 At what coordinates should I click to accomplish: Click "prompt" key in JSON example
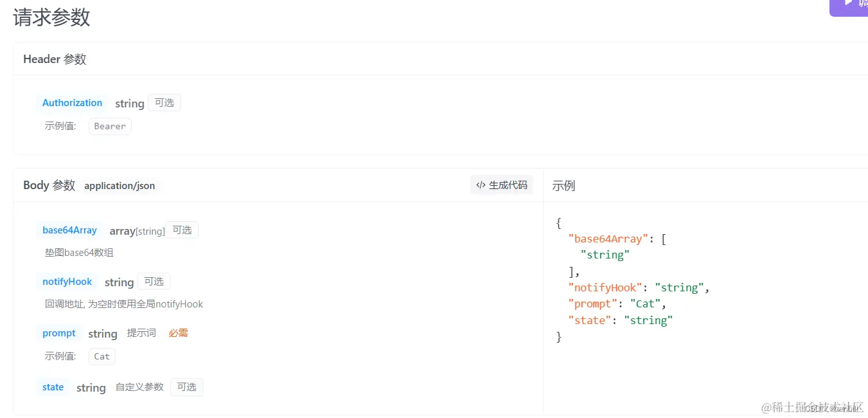[593, 304]
